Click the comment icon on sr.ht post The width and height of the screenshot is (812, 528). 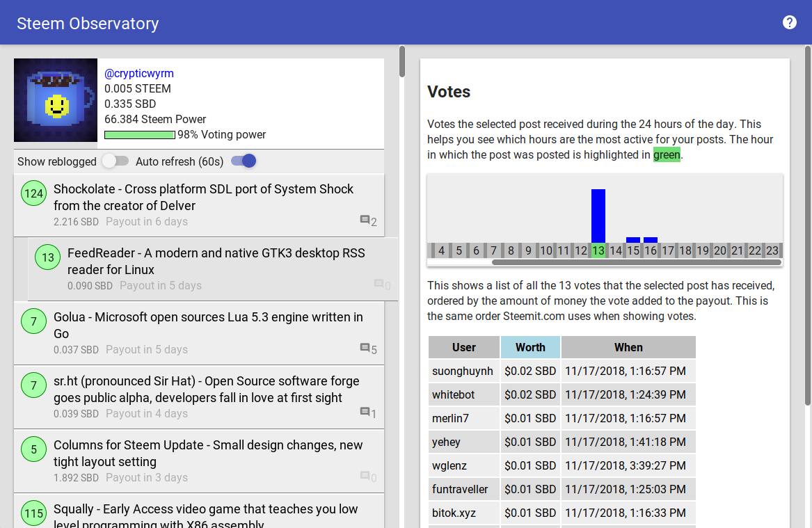click(x=365, y=412)
